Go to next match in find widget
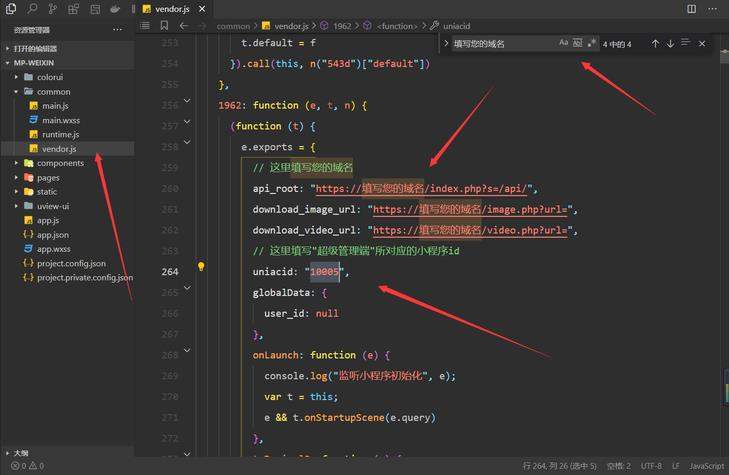This screenshot has height=475, width=729. coord(670,44)
